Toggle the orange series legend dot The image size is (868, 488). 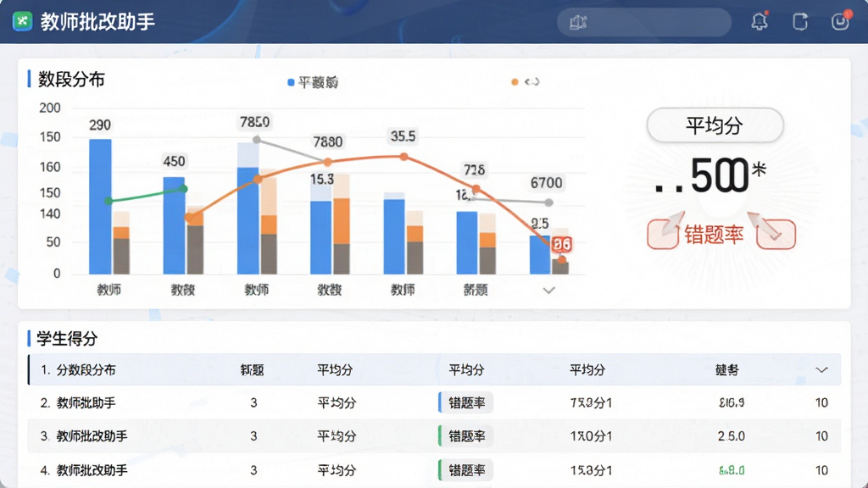tap(515, 82)
